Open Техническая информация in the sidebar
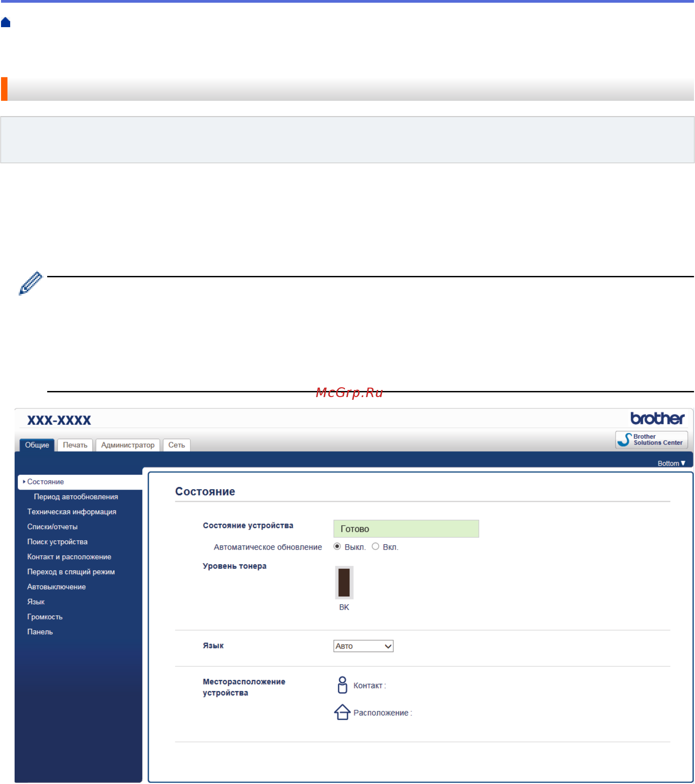The width and height of the screenshot is (695, 784). click(72, 512)
